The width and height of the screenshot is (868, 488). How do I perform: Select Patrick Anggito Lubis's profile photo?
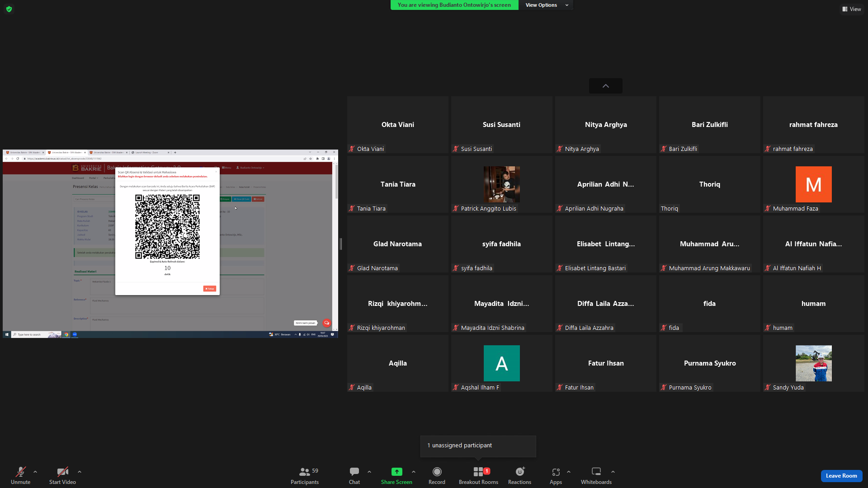tap(501, 184)
